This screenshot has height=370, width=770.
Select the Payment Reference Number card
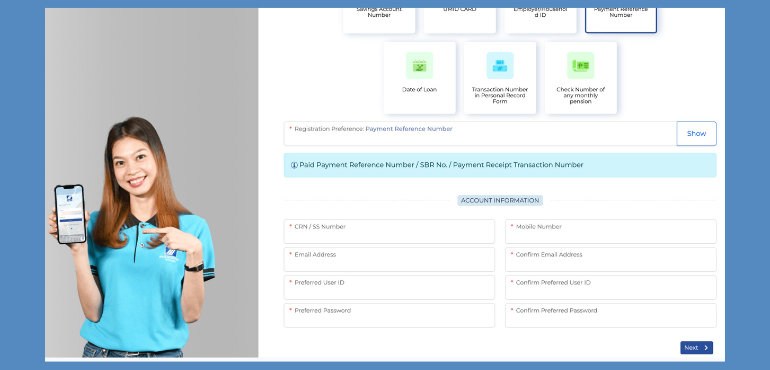(x=621, y=20)
